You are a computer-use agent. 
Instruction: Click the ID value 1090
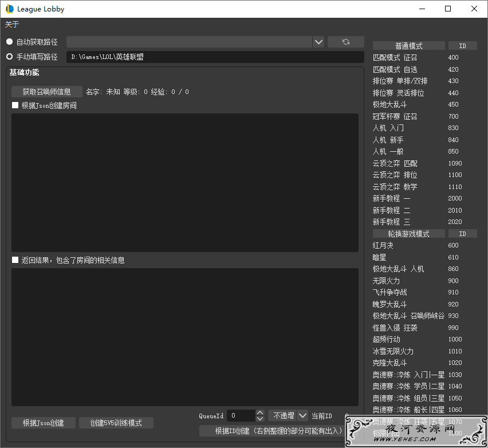click(x=455, y=163)
